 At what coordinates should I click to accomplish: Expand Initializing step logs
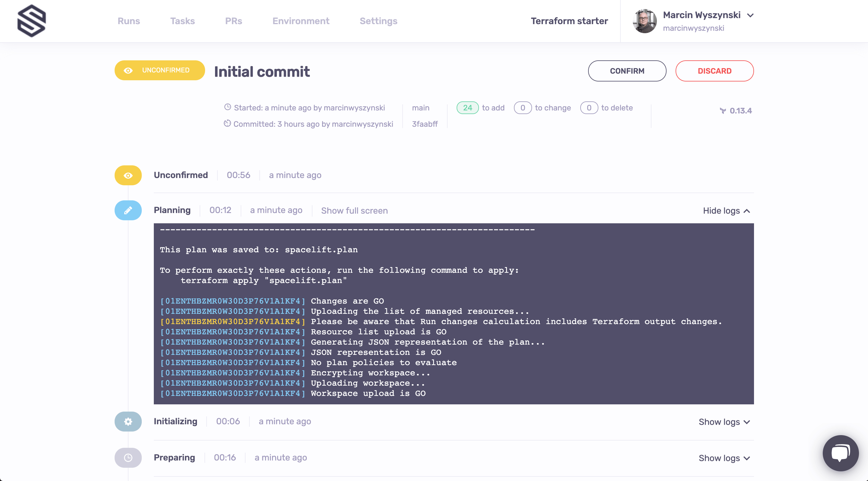click(724, 421)
